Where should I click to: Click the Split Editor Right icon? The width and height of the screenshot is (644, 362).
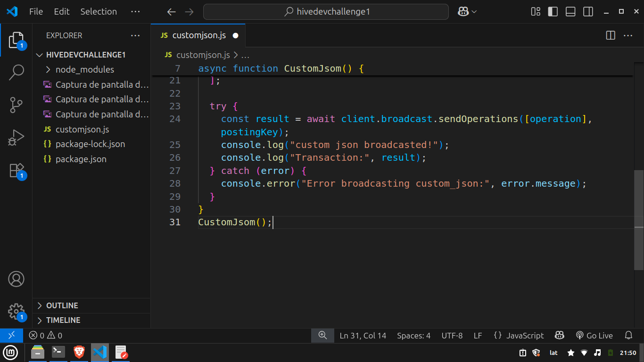point(611,35)
